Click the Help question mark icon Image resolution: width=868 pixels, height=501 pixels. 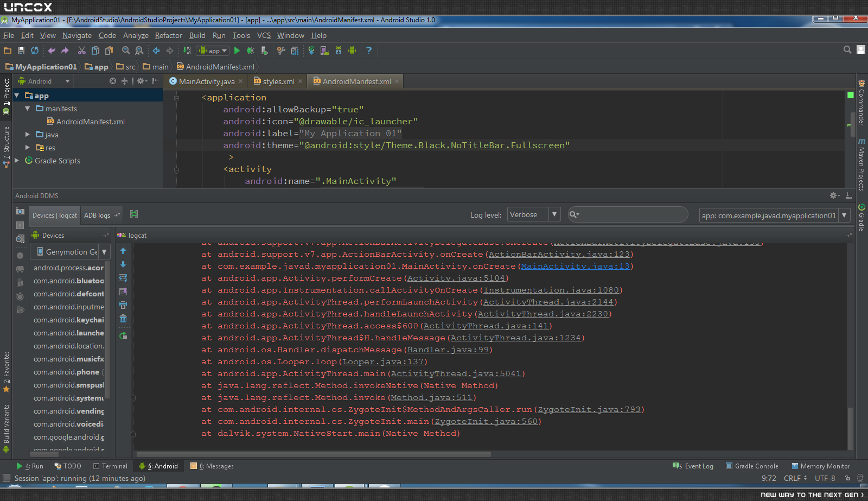[369, 50]
